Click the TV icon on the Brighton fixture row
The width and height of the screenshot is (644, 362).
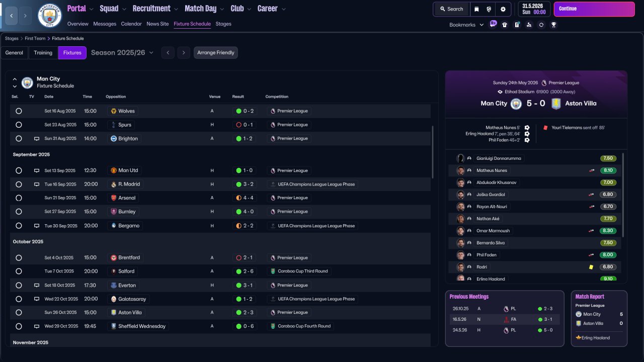pyautogui.click(x=36, y=139)
